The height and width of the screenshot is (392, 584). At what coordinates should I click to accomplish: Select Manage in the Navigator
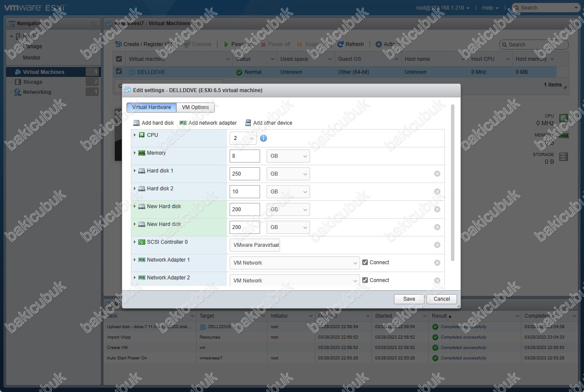pyautogui.click(x=33, y=47)
